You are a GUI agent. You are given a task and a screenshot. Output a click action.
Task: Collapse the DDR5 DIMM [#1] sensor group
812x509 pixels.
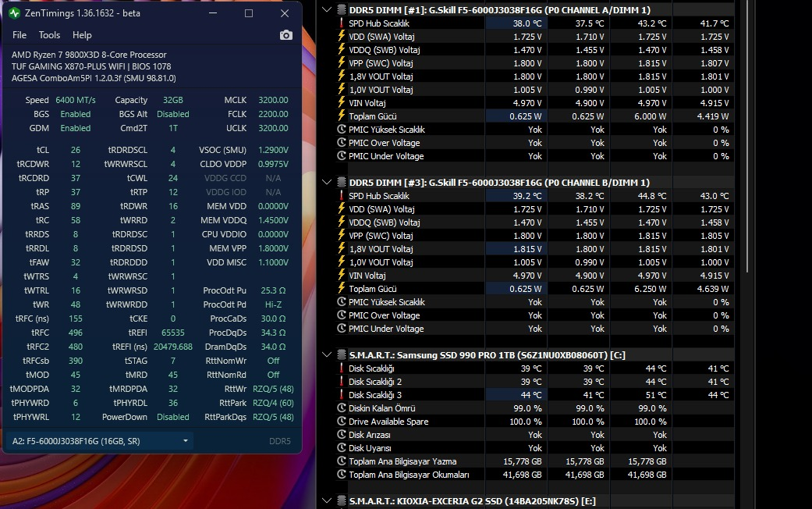(x=326, y=9)
